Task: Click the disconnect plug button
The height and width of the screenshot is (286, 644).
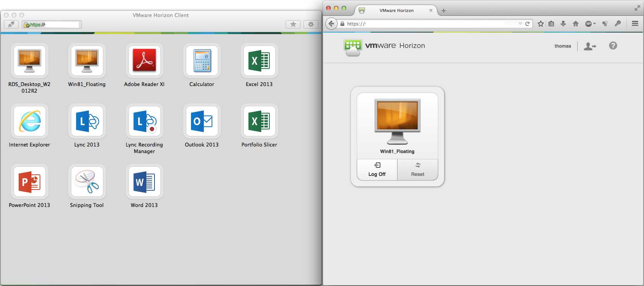Action: coord(11,24)
